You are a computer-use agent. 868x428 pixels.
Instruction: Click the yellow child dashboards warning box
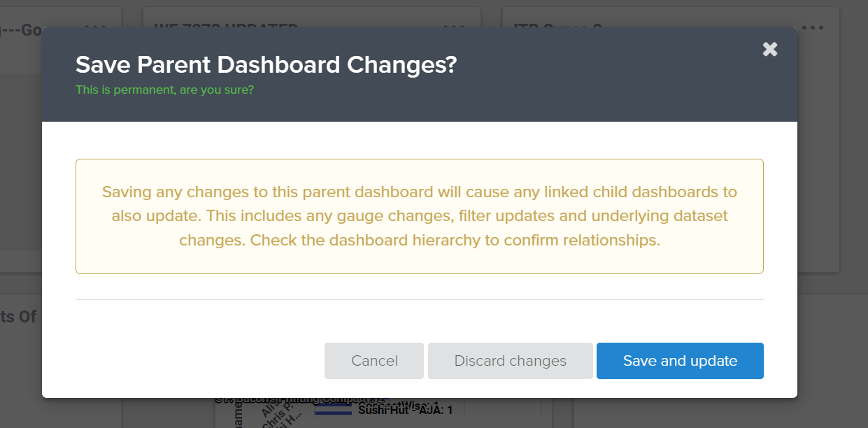tap(420, 216)
